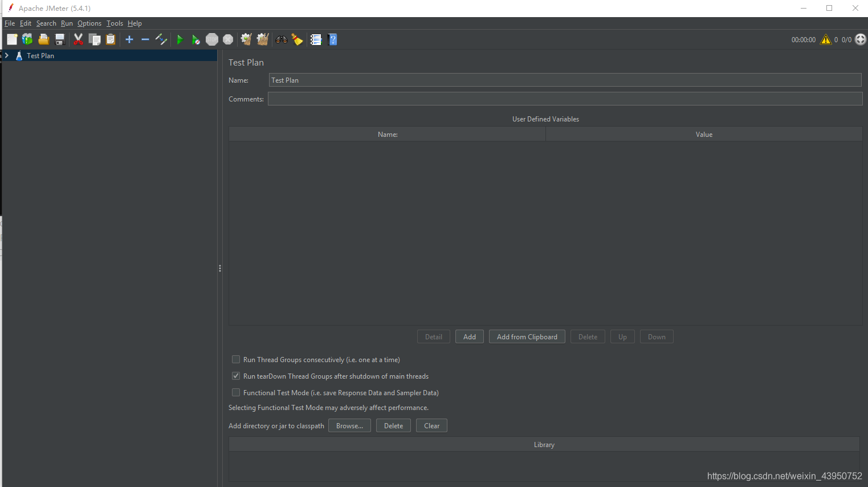Screen dimensions: 868x487
Task: Click the Add from Clipboard button
Action: (527, 336)
